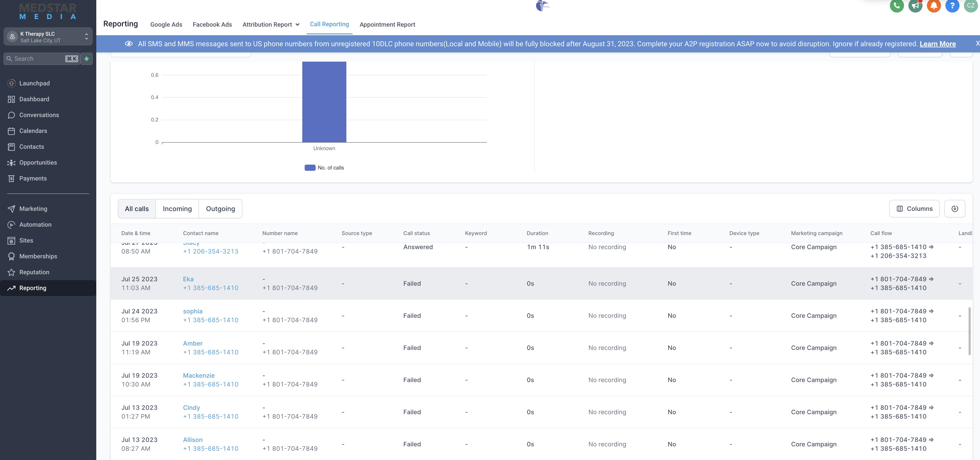Click the green phone dialer icon
This screenshot has width=980, height=460.
[x=897, y=5]
